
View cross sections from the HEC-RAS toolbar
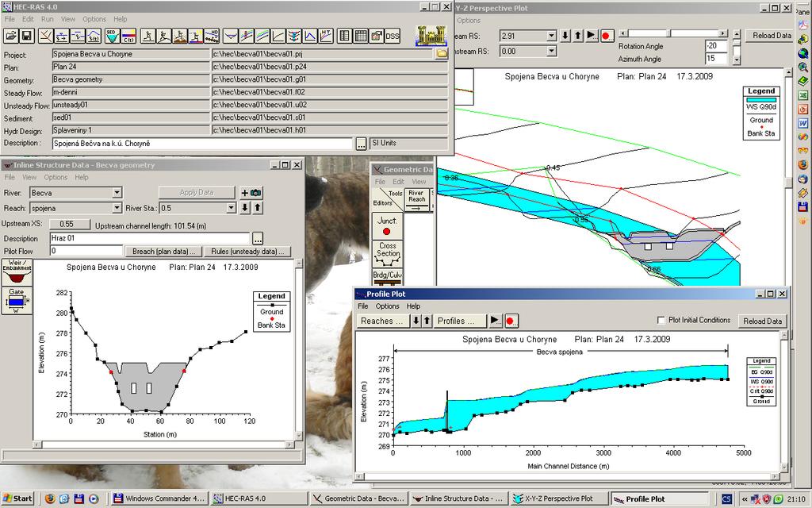(231, 36)
